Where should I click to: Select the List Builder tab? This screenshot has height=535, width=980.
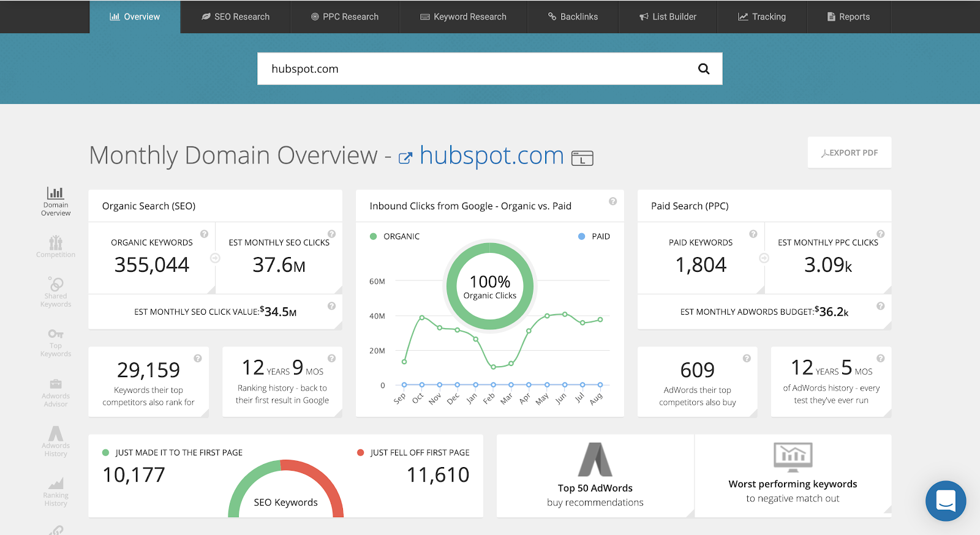[x=668, y=17]
